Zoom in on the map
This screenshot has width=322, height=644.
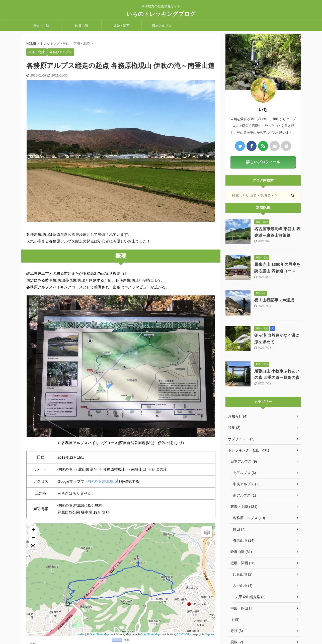(33, 530)
